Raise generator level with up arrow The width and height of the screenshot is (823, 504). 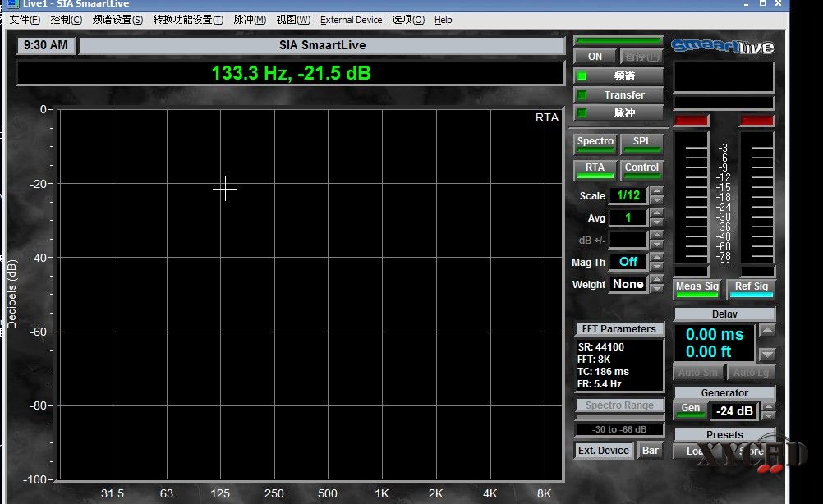[769, 406]
